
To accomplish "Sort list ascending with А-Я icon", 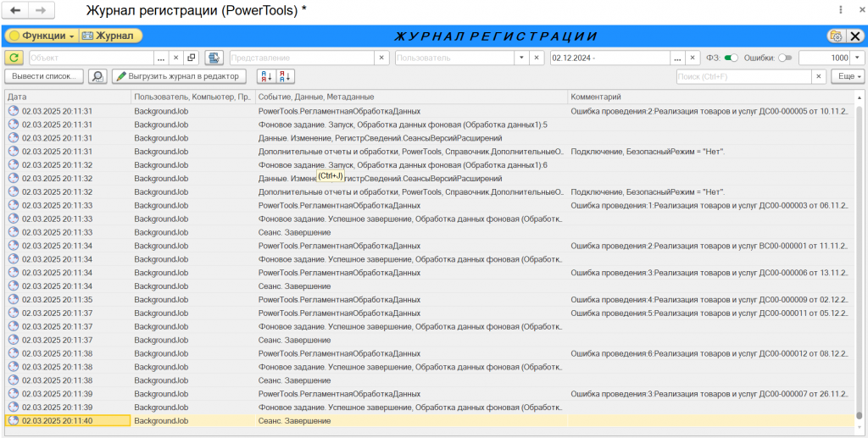I will 267,76.
